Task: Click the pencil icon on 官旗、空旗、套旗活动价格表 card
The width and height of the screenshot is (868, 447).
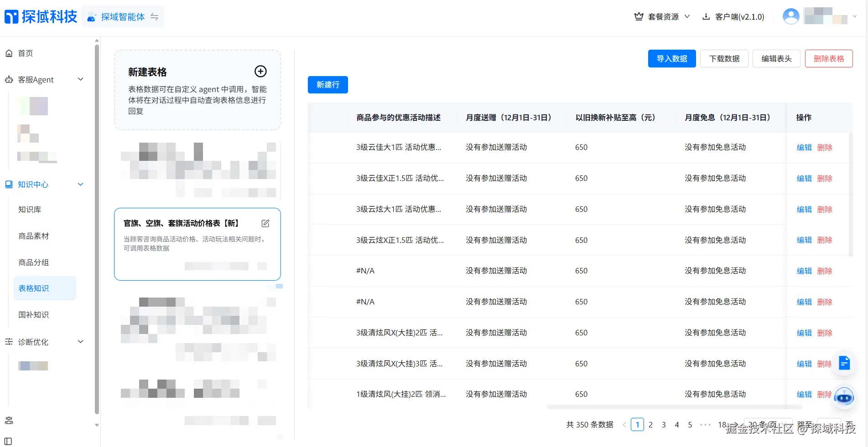Action: click(265, 223)
